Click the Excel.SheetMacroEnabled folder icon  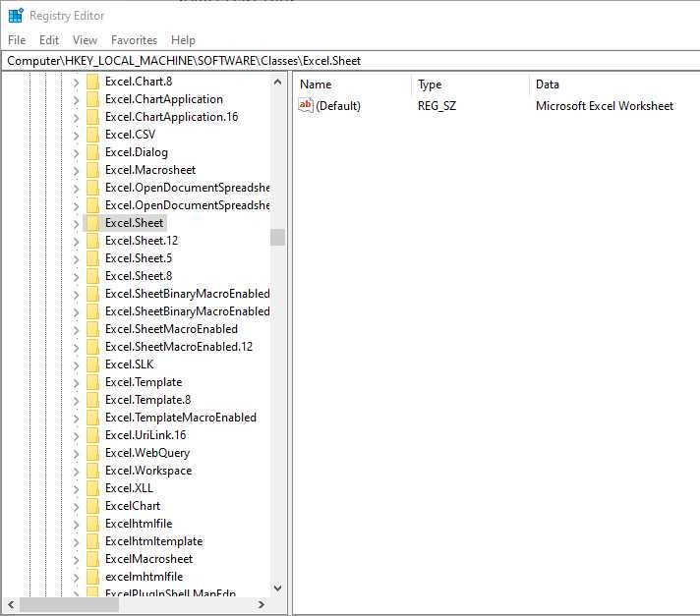point(92,329)
